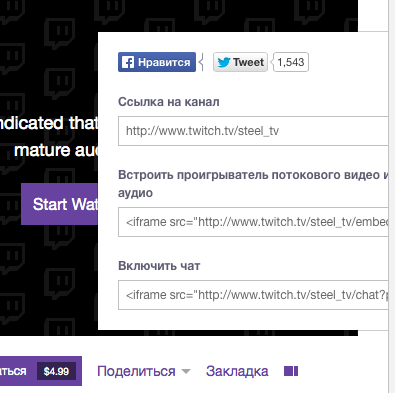Open the 1,543 tweet count bubble
Screen dimensions: 395x393
tap(290, 62)
